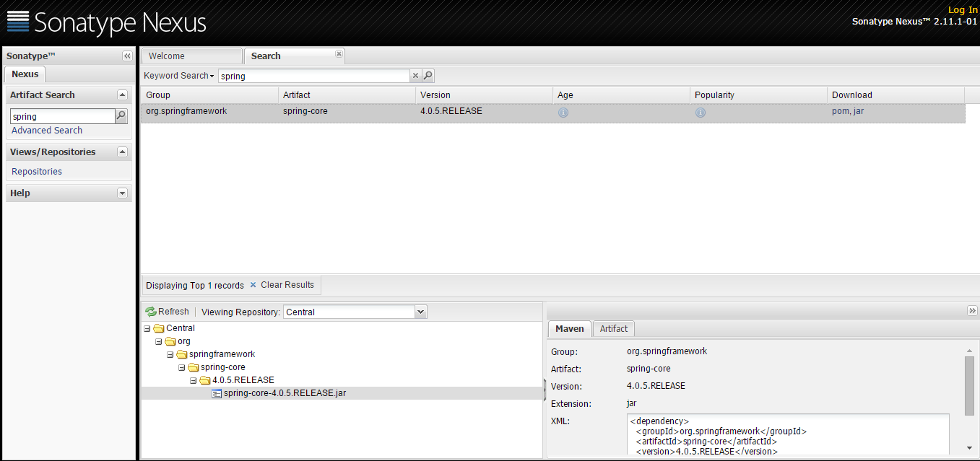The height and width of the screenshot is (461, 980).
Task: Click the Viewing Repository field showing Central
Action: point(350,312)
